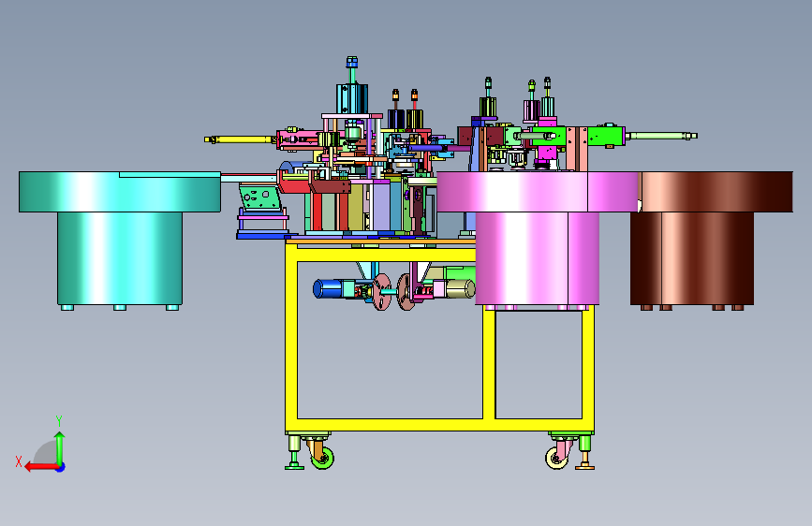Viewport: 812px width, 526px height.
Task: Select the brown bowl feeder
Action: [x=712, y=241]
